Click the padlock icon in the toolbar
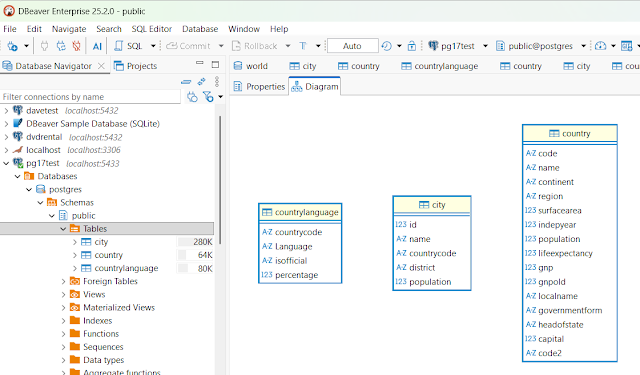 click(412, 46)
